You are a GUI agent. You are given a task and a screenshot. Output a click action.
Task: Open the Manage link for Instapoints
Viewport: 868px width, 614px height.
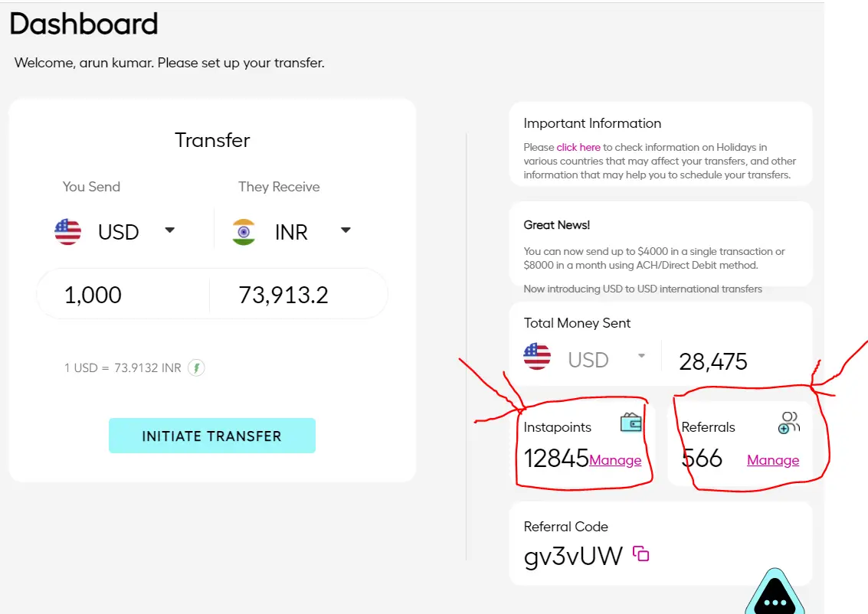click(615, 460)
